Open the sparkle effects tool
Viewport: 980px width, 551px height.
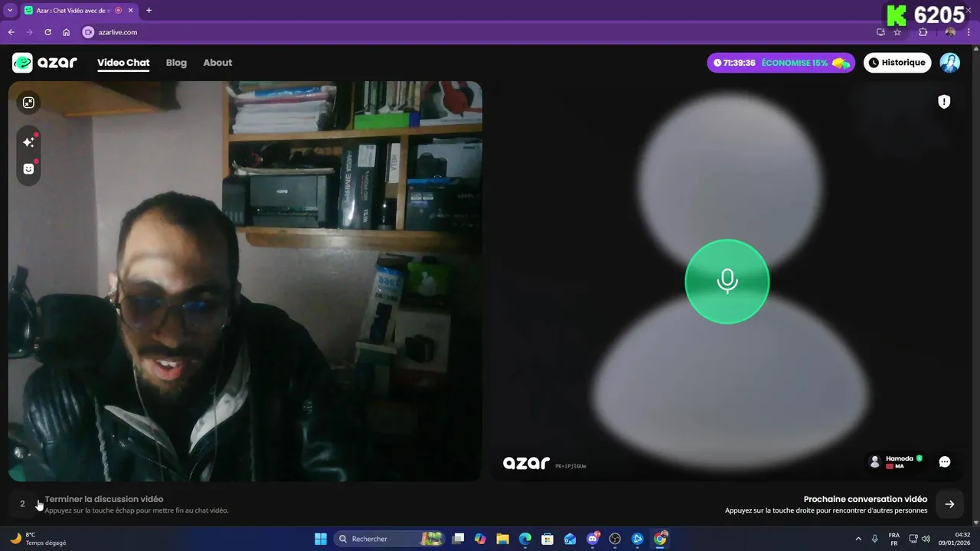click(28, 142)
